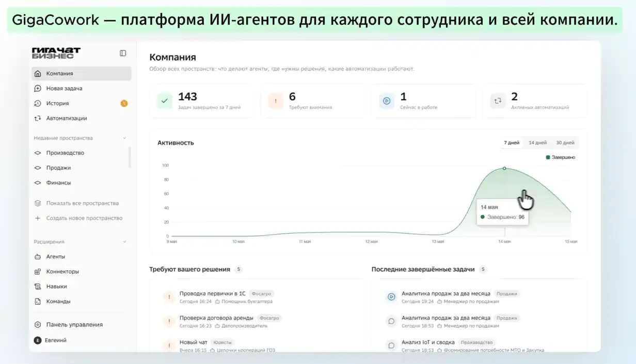Click the Панель управления gear icon
636x364 pixels.
click(38, 325)
